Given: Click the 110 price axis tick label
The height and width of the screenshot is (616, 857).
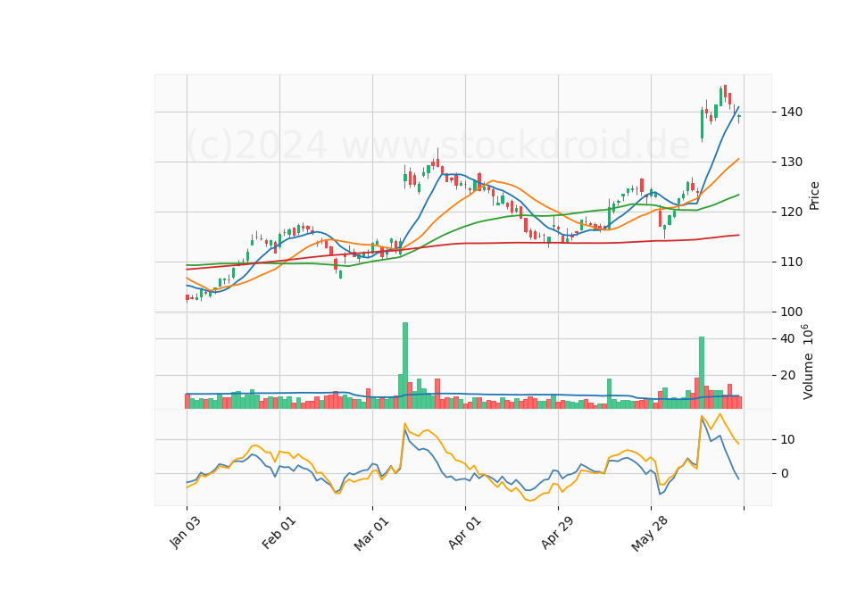Looking at the screenshot, I should pos(791,262).
